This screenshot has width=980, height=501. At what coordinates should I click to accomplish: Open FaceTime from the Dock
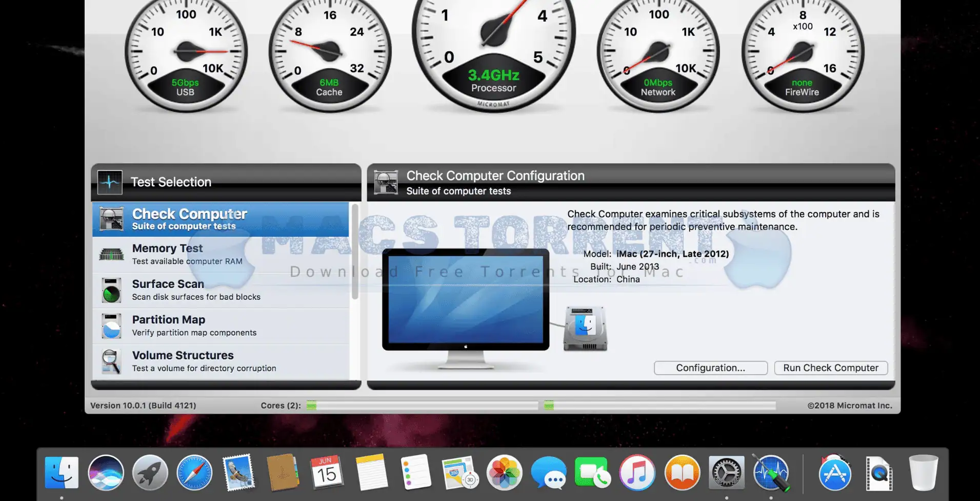tap(593, 472)
